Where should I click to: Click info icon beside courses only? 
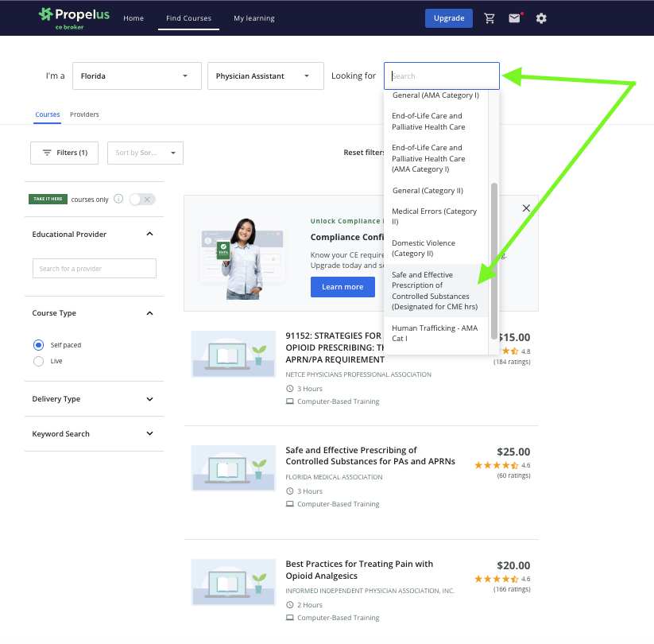point(118,199)
